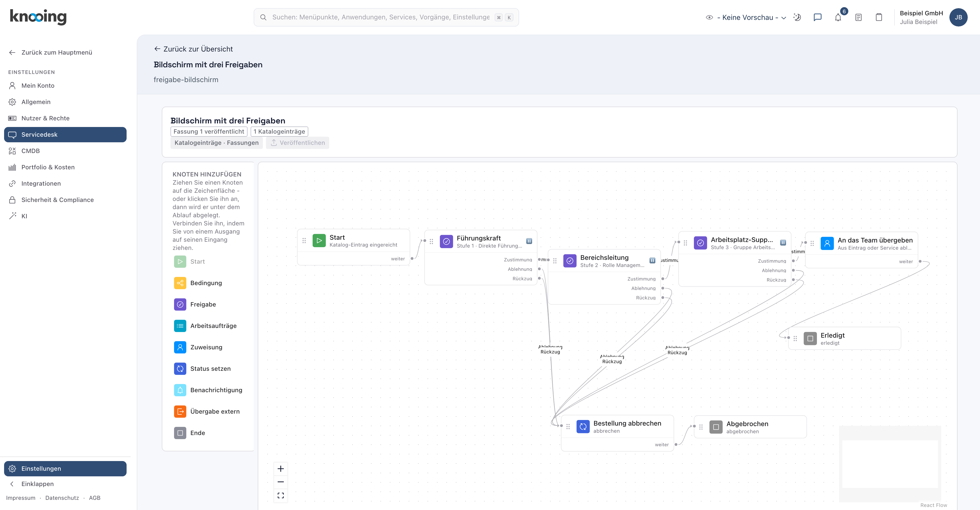Open Nutzer & Rechte section
980x510 pixels.
point(65,118)
